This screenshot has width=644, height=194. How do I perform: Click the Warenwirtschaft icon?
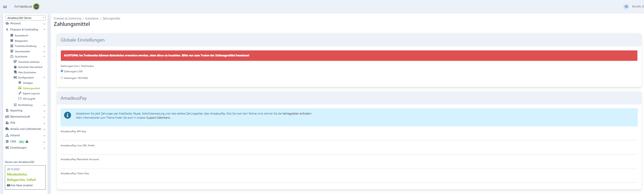pos(7,117)
